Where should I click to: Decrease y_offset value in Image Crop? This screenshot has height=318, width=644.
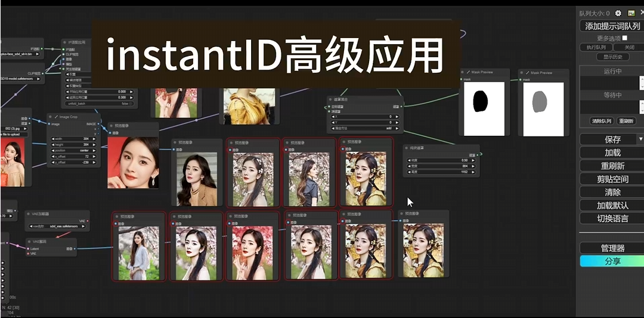click(x=52, y=163)
